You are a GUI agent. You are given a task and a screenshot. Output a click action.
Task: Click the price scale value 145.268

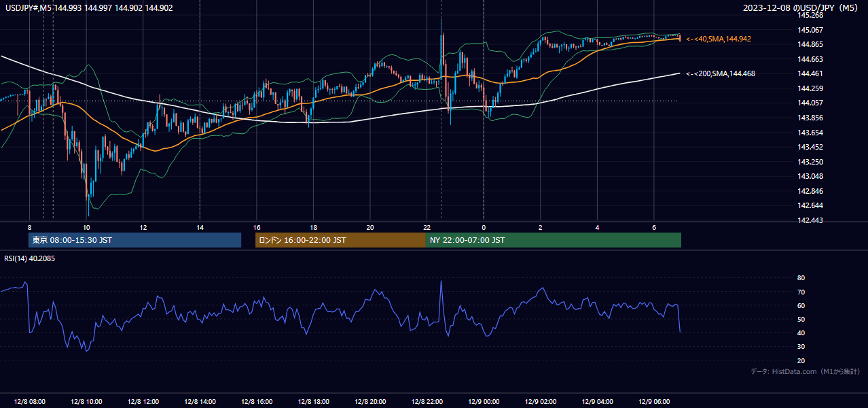click(x=810, y=15)
